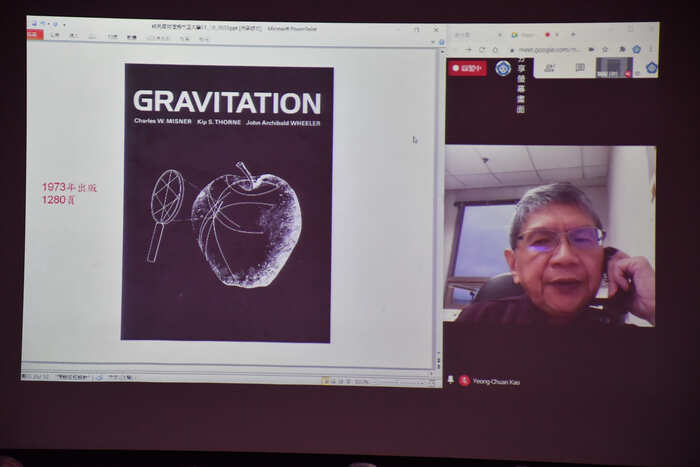This screenshot has height=467, width=700.
Task: Open the red File tab in PowerPoint
Action: [x=35, y=35]
